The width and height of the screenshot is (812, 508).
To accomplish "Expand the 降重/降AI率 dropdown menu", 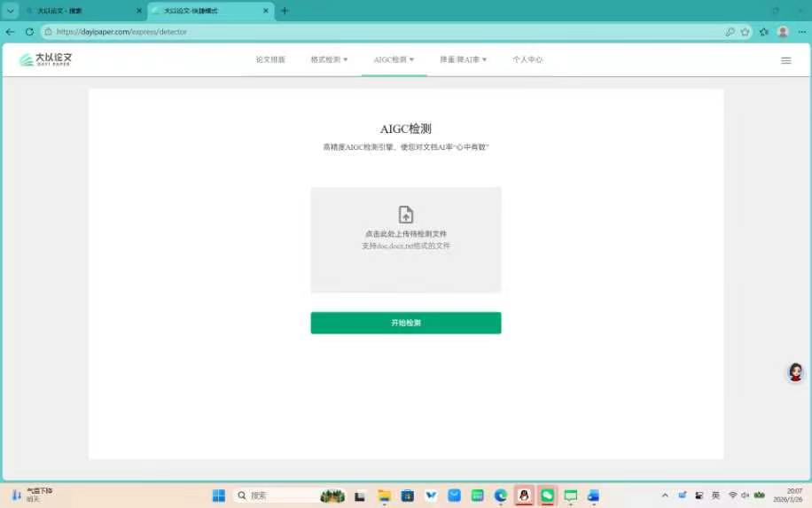I will point(463,59).
